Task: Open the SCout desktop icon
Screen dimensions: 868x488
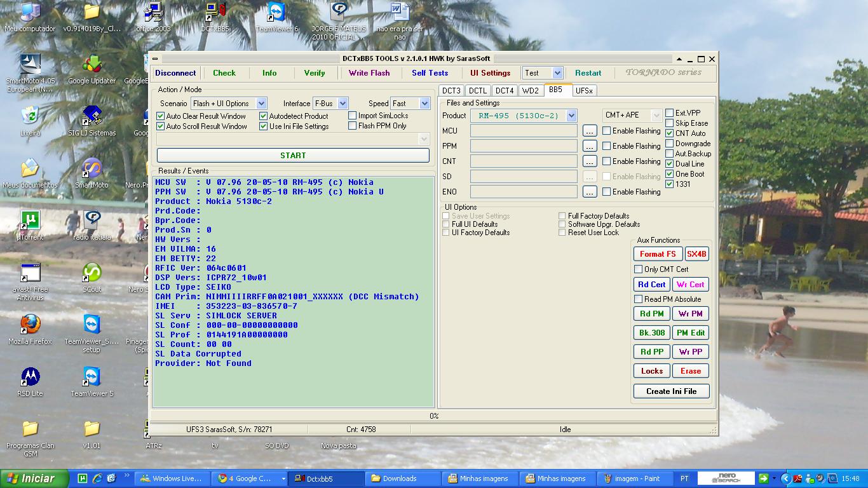Action: (92, 278)
